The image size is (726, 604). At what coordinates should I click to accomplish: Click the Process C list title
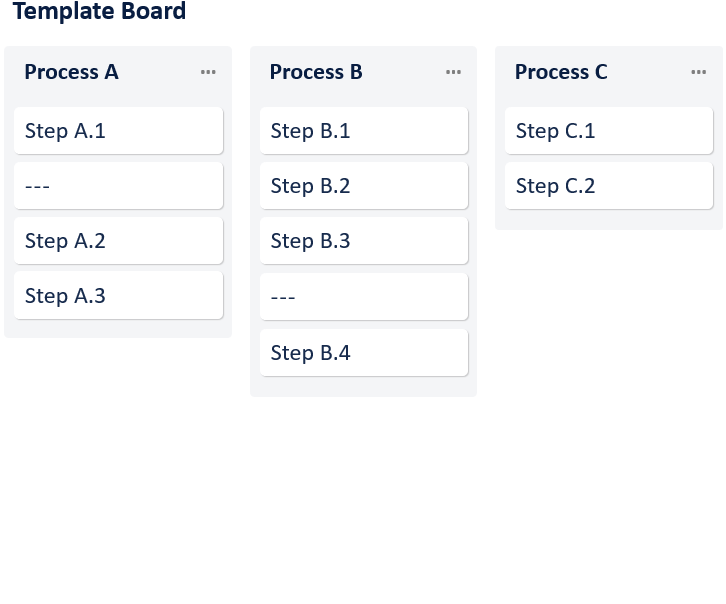coord(561,72)
